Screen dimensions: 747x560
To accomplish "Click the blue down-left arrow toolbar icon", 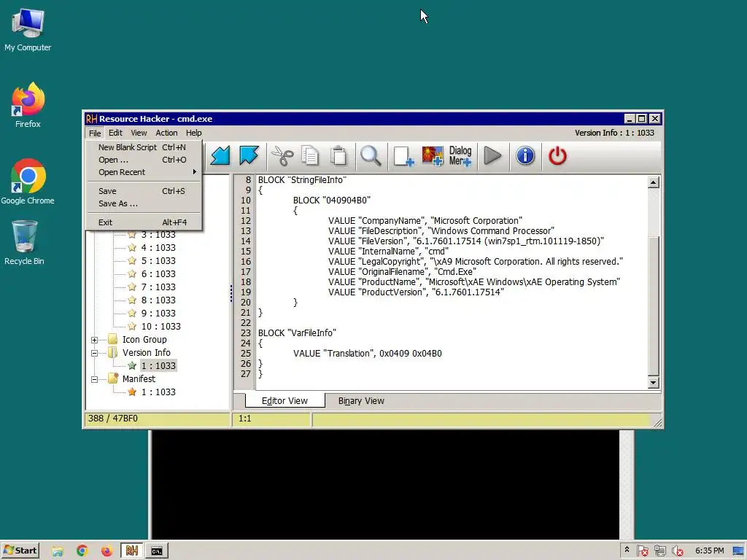I will [220, 156].
